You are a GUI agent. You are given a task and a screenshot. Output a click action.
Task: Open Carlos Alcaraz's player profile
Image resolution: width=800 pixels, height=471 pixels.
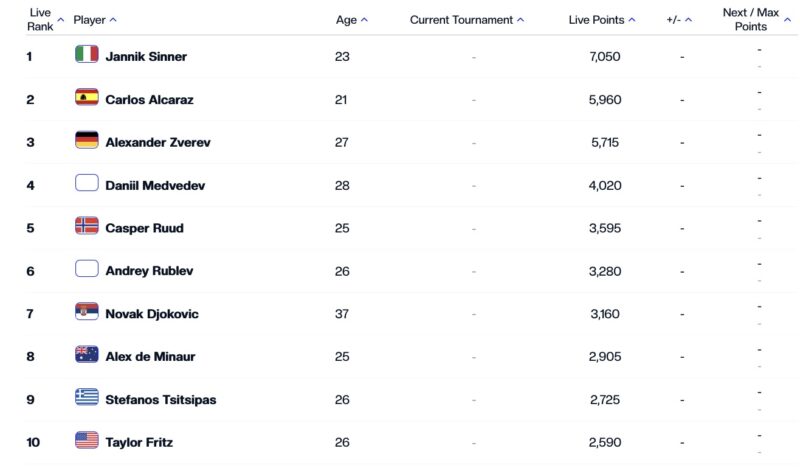(x=147, y=99)
